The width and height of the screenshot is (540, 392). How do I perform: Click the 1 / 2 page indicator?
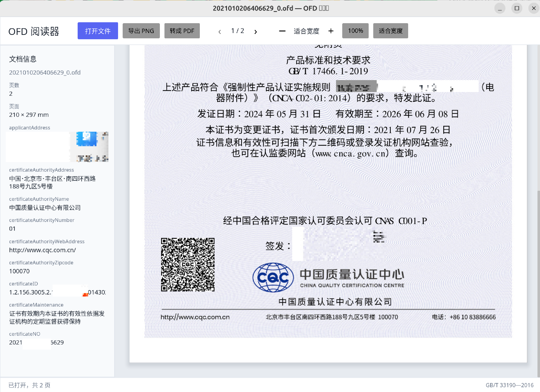pos(237,31)
